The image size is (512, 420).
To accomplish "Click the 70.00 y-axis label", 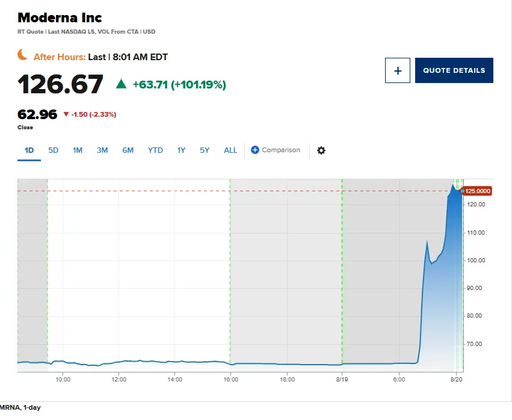I will point(475,344).
